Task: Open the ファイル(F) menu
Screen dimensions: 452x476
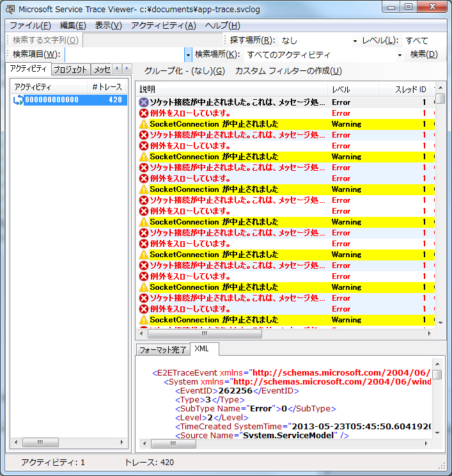Action: pyautogui.click(x=30, y=26)
